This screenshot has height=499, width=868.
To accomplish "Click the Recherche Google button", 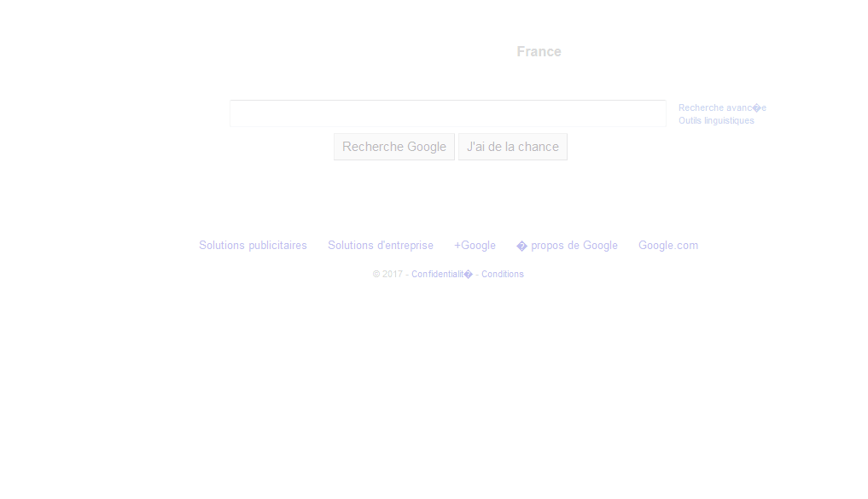I will (x=394, y=147).
